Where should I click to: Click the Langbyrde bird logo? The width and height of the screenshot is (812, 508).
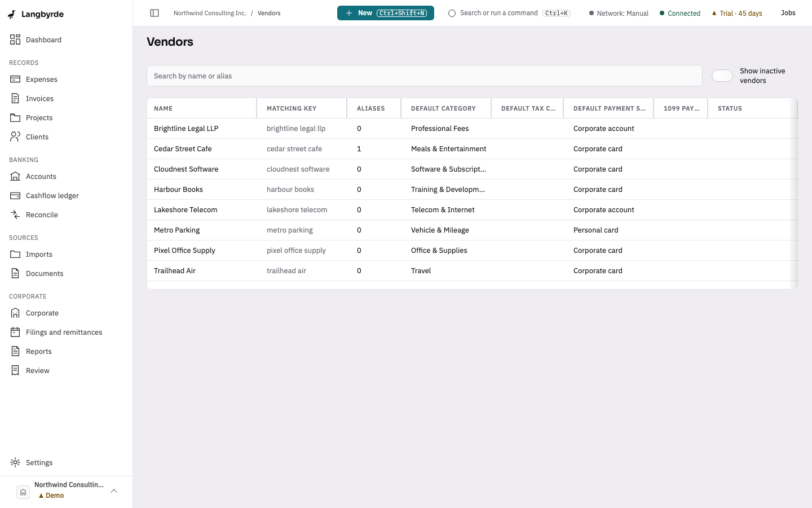tap(11, 14)
